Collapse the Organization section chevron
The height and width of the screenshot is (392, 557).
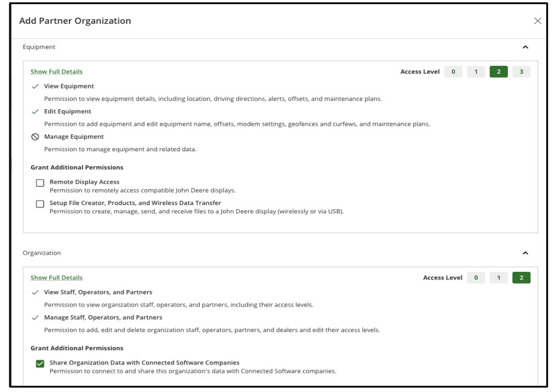point(525,253)
